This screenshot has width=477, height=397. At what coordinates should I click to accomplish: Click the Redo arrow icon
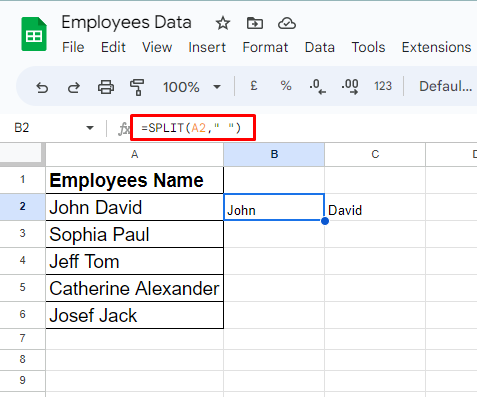tap(74, 87)
